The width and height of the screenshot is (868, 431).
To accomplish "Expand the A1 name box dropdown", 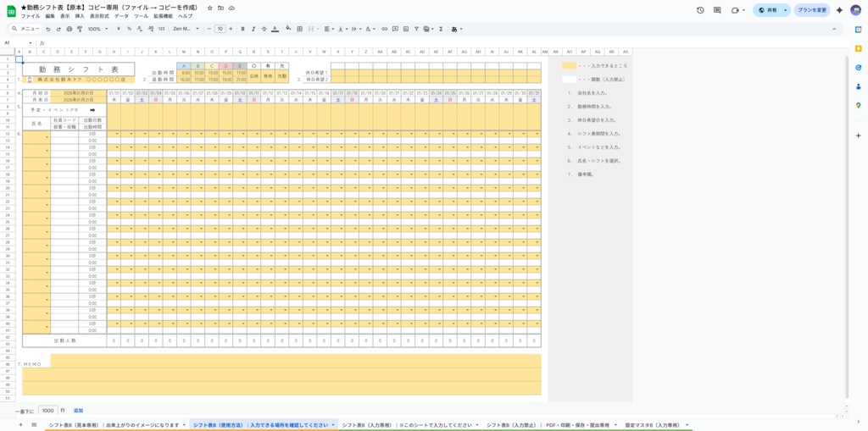I will [31, 42].
